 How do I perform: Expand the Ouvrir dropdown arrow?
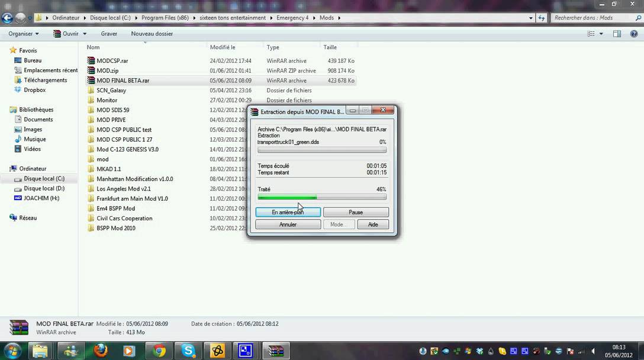click(x=85, y=34)
